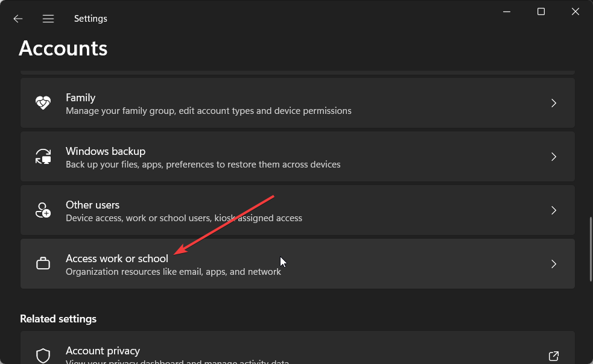Minimize the Settings window

pyautogui.click(x=507, y=11)
